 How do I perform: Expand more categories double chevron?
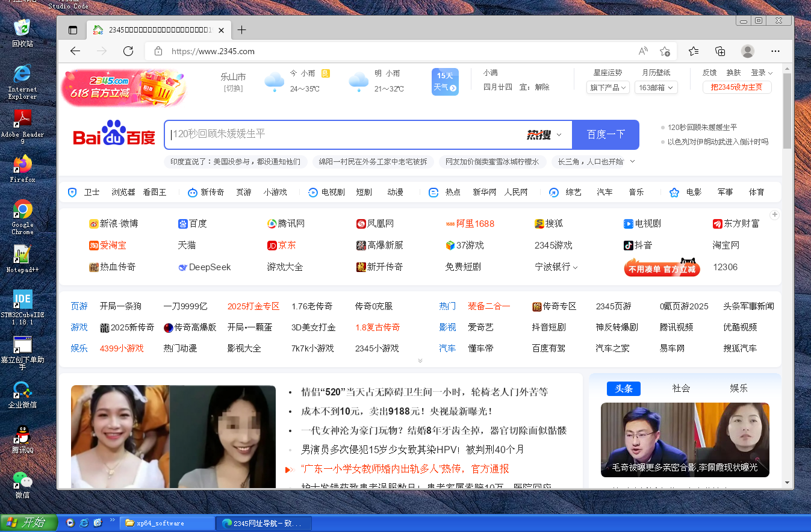[420, 361]
